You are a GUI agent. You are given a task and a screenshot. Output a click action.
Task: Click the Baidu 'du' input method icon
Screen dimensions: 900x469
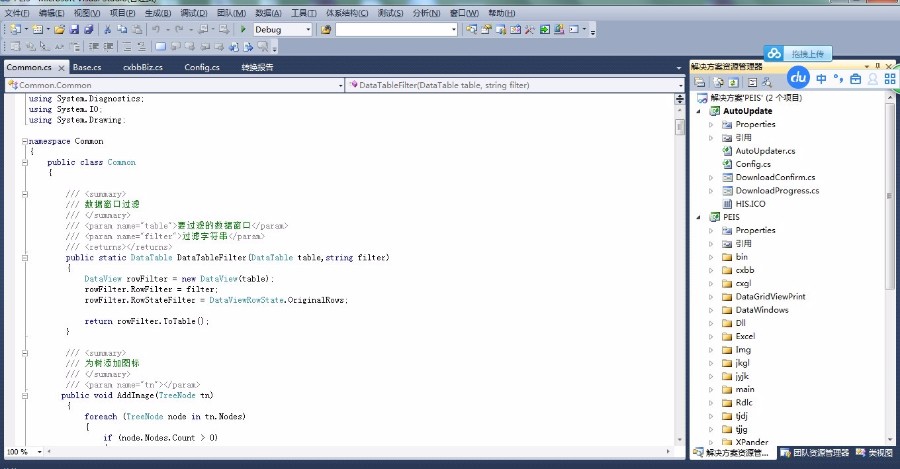click(798, 78)
